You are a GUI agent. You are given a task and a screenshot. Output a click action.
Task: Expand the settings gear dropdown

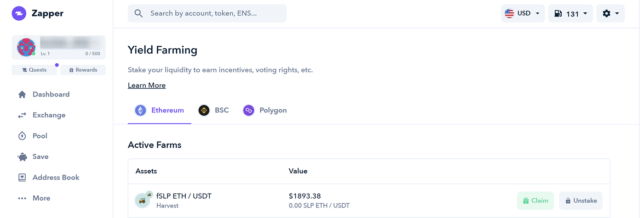(x=610, y=13)
